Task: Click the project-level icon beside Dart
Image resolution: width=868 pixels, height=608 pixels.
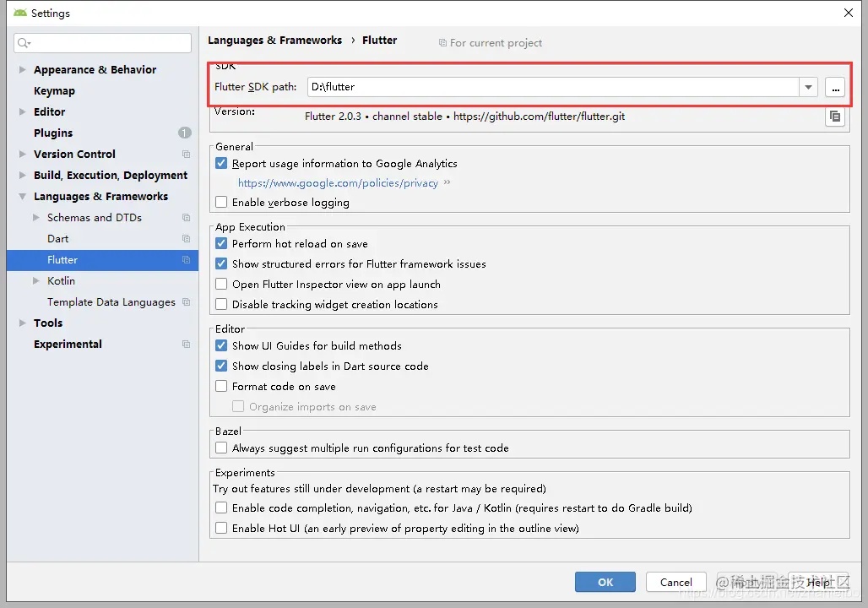Action: (186, 239)
